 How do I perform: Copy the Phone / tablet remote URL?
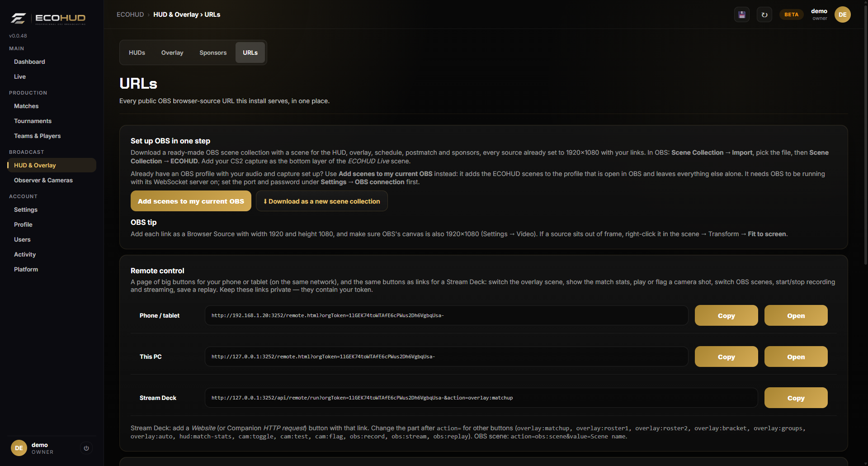(x=726, y=315)
